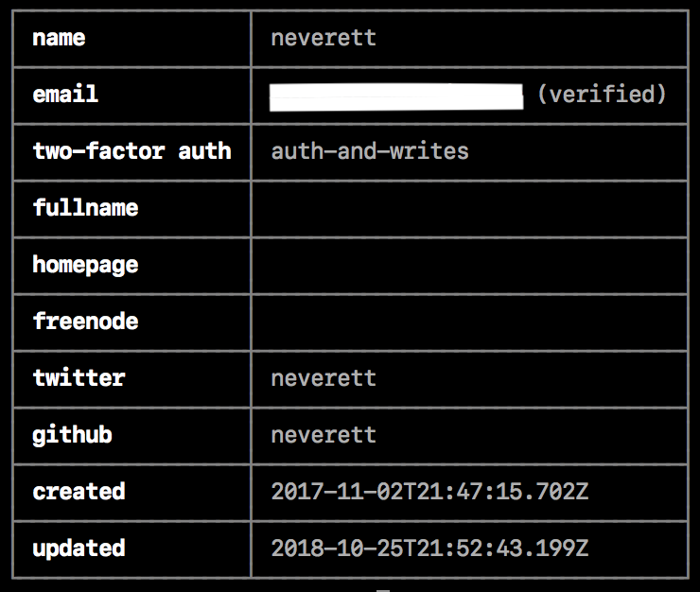Select the created timestamp 2017-11-02T21:47:15.702Z
Image resolution: width=700 pixels, height=592 pixels.
pos(429,492)
